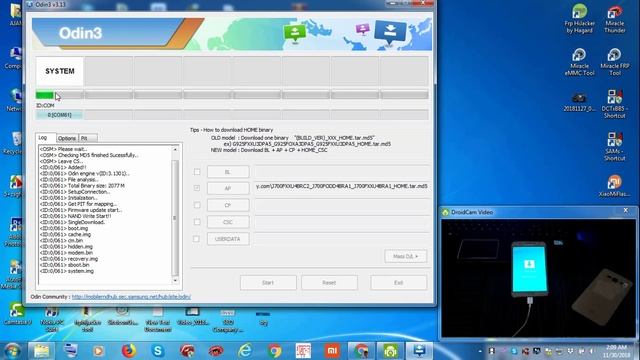Show hidden system tray icons
The height and width of the screenshot is (360, 640).
pos(480,351)
